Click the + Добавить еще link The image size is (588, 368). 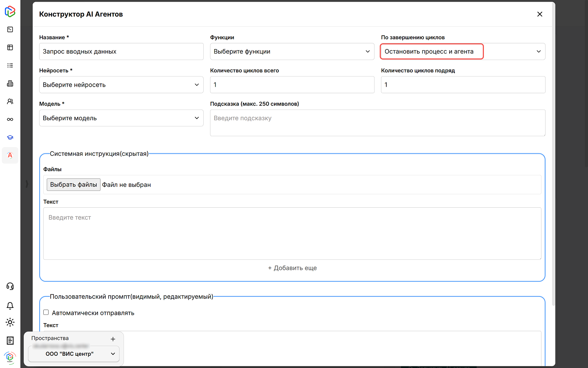[x=292, y=268]
